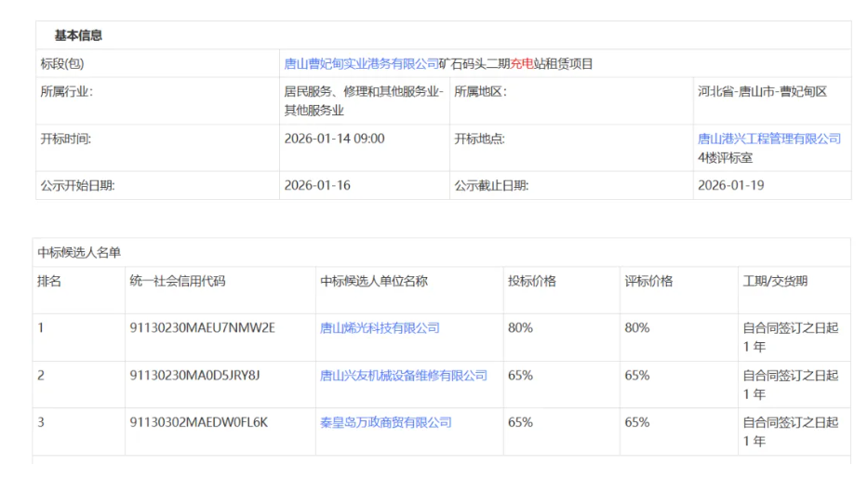Click the 唐山港兴工程管理有限公司 link

(x=768, y=139)
